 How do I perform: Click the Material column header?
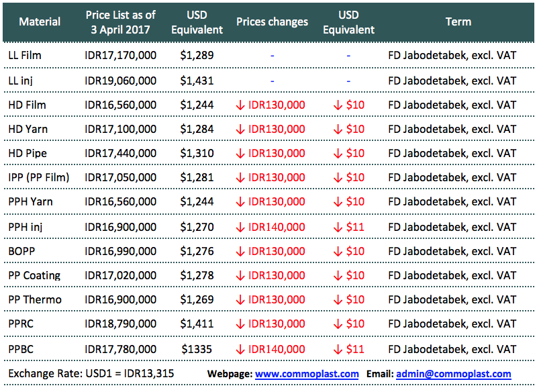(38, 22)
